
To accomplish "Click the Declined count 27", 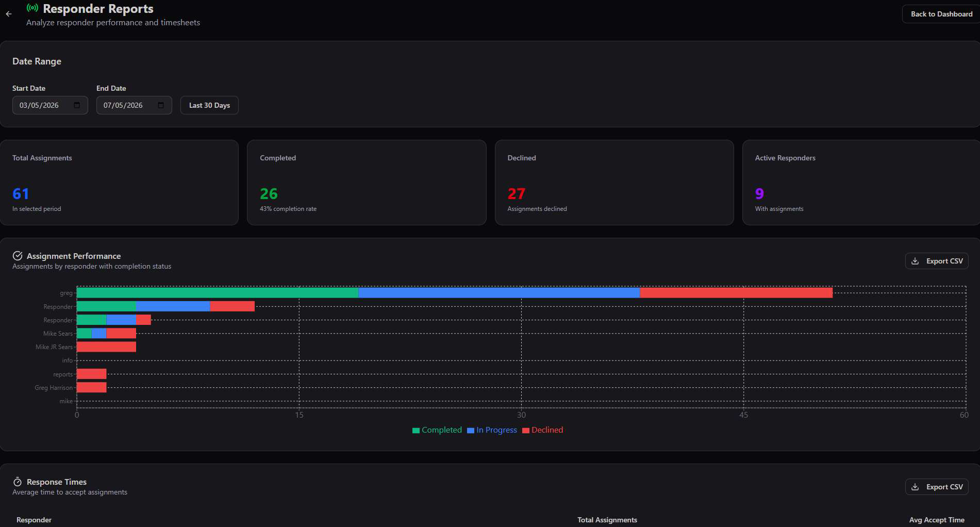I will pyautogui.click(x=516, y=194).
